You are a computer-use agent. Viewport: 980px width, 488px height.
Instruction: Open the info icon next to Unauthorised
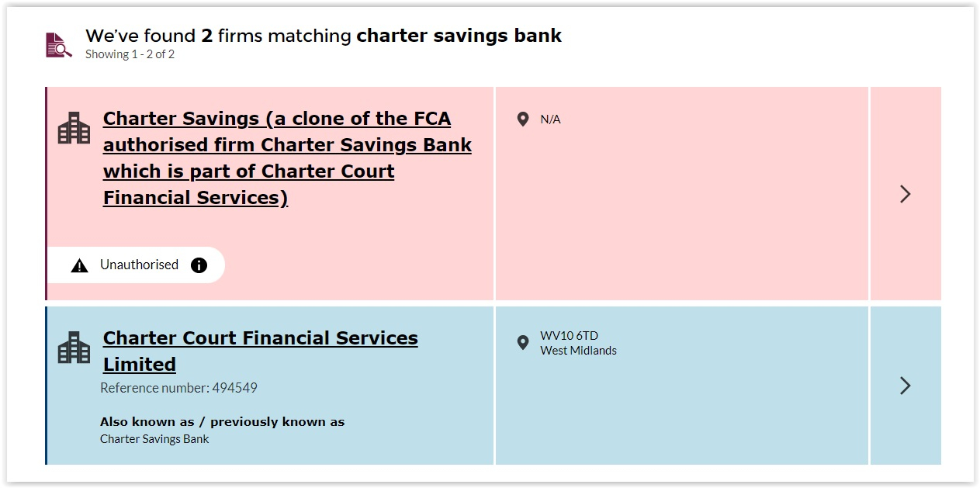pyautogui.click(x=199, y=265)
